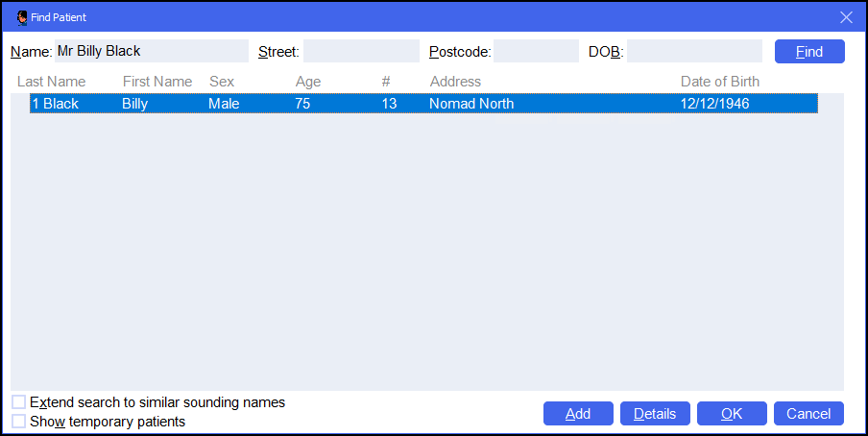Select the Postcode input box

[536, 51]
